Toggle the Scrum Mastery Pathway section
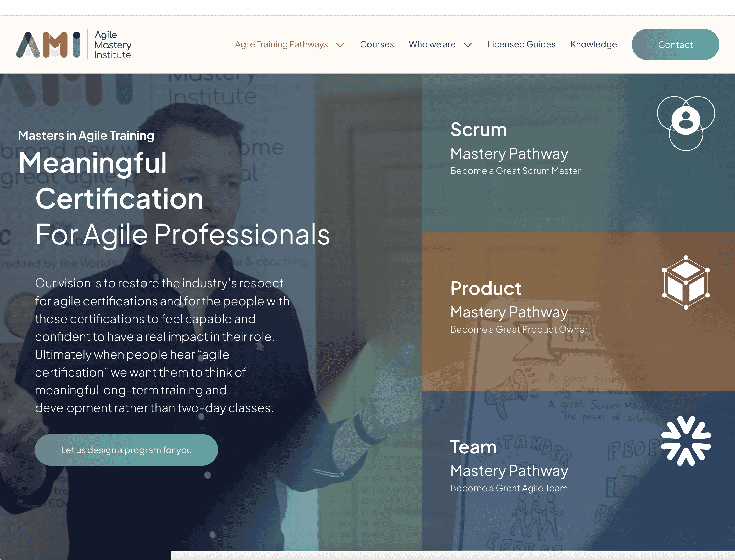 578,153
